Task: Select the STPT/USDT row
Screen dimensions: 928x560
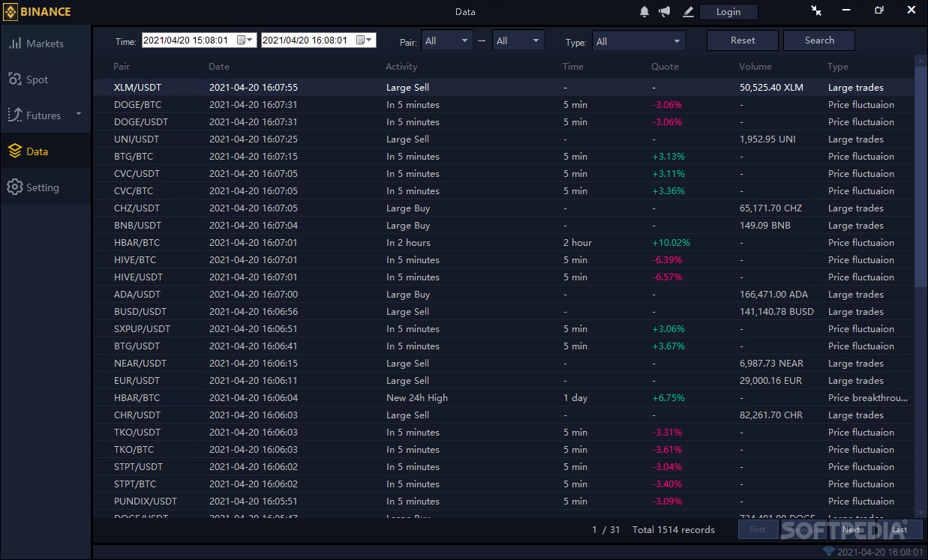Action: [503, 467]
